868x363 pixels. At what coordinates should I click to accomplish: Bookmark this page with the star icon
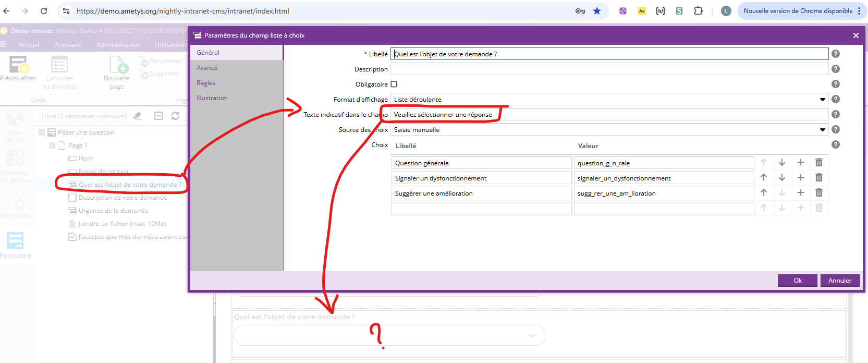[x=597, y=11]
